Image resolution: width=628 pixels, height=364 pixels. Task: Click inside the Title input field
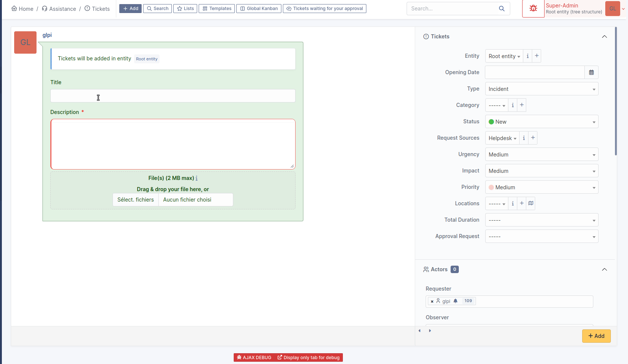pyautogui.click(x=173, y=96)
